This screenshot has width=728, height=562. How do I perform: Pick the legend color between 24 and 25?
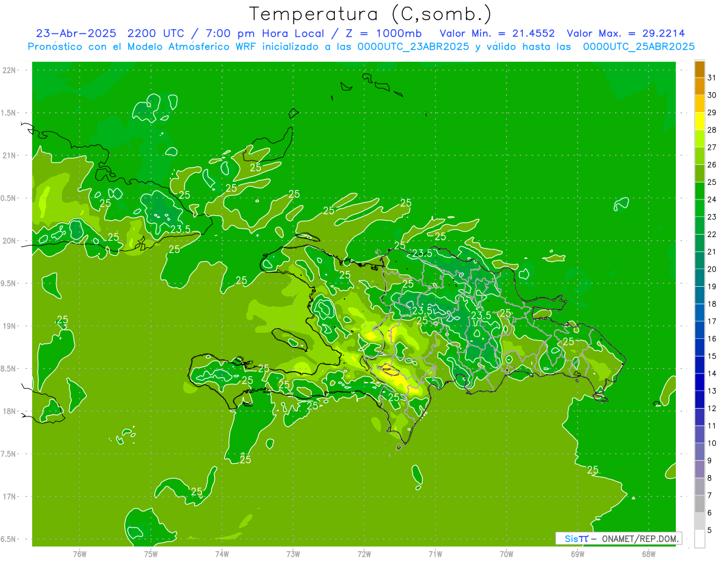click(x=699, y=191)
